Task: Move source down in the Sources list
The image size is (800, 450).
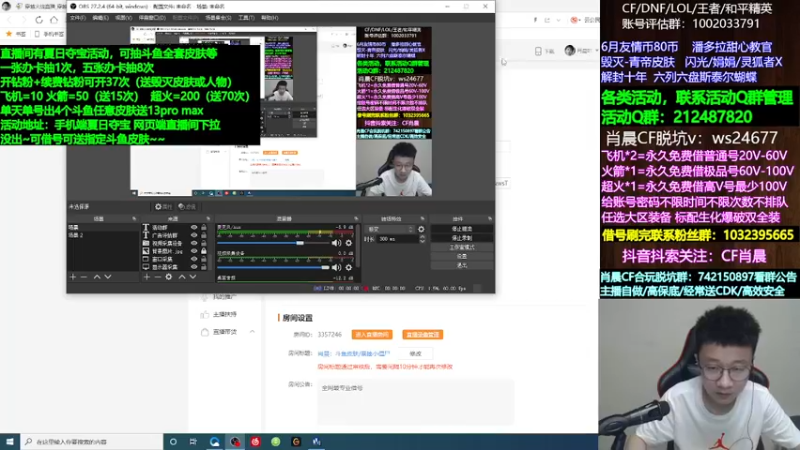Action: (193, 277)
